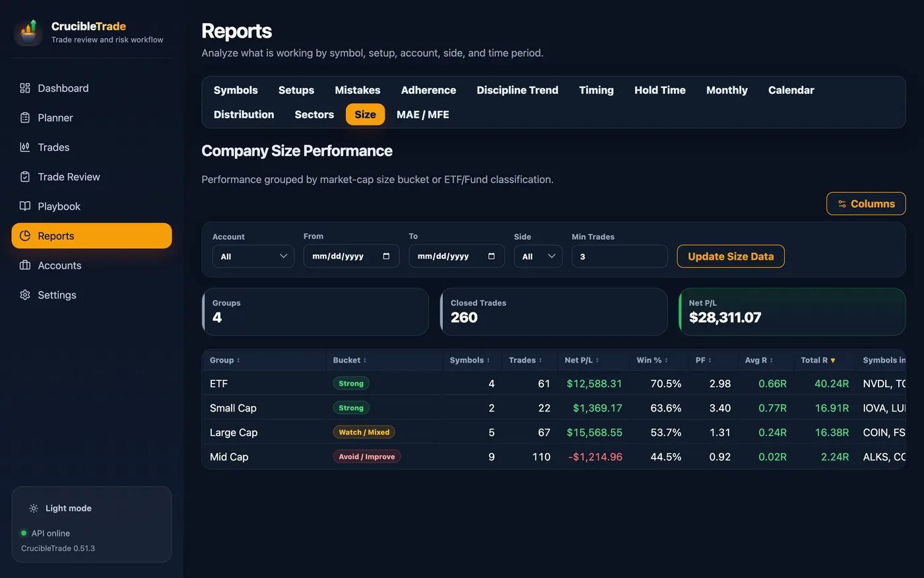This screenshot has height=578, width=924.
Task: Open the Monthly tab
Action: click(x=727, y=90)
